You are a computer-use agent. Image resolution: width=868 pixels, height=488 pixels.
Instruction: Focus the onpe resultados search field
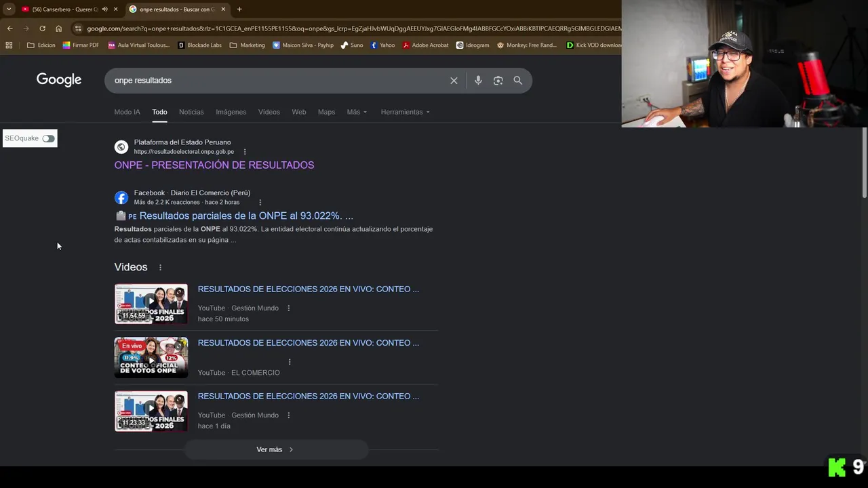click(x=278, y=81)
